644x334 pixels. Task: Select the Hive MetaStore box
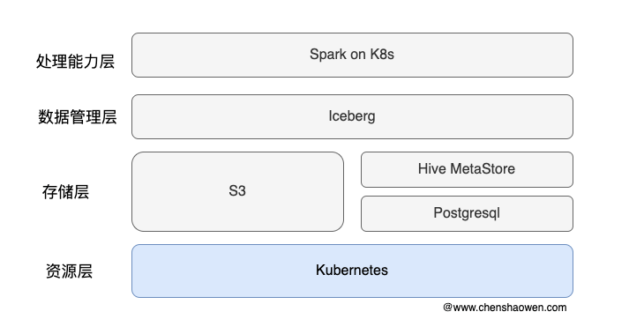coord(467,169)
